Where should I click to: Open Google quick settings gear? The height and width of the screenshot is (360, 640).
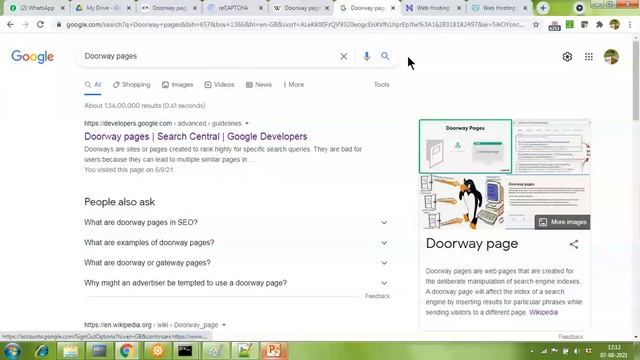click(567, 57)
